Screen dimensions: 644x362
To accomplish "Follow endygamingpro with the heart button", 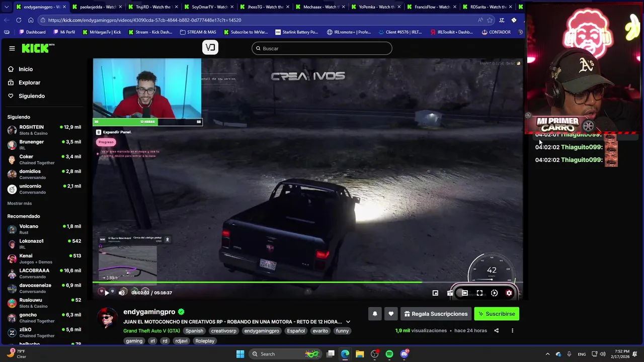I will pos(391,314).
